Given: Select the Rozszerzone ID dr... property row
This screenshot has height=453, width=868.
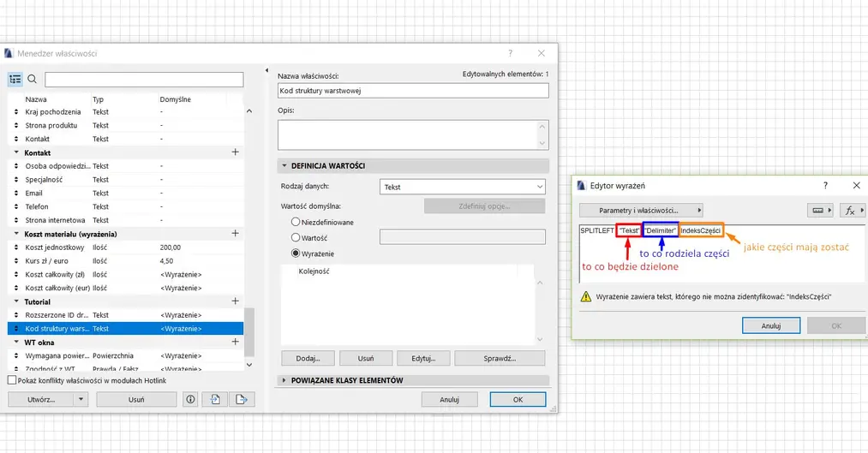Looking at the screenshot, I should point(126,315).
